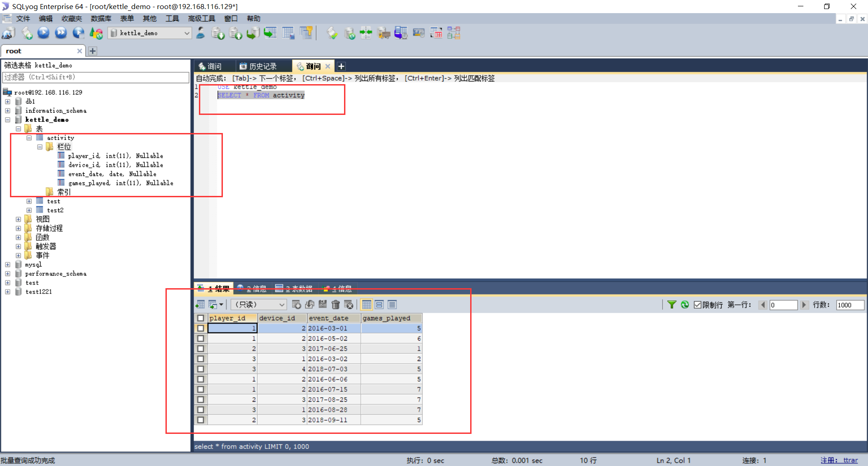868x466 pixels.
Task: Collapse the kettle_demo database tree node
Action: click(7, 119)
